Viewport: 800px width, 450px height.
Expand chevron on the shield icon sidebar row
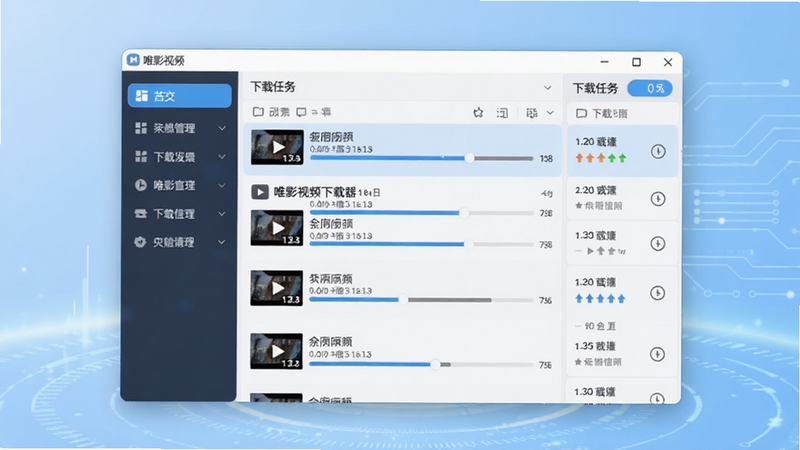(x=222, y=242)
